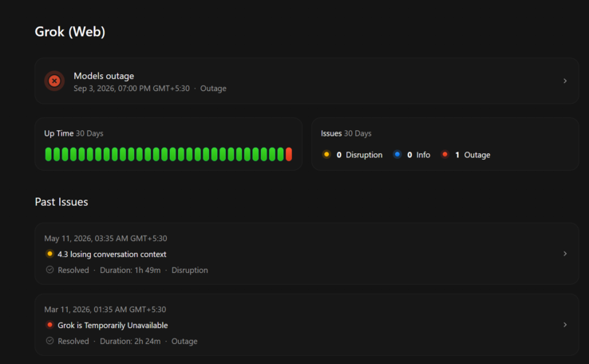Click the first green uptime bar
This screenshot has height=364, width=589.
(x=48, y=154)
